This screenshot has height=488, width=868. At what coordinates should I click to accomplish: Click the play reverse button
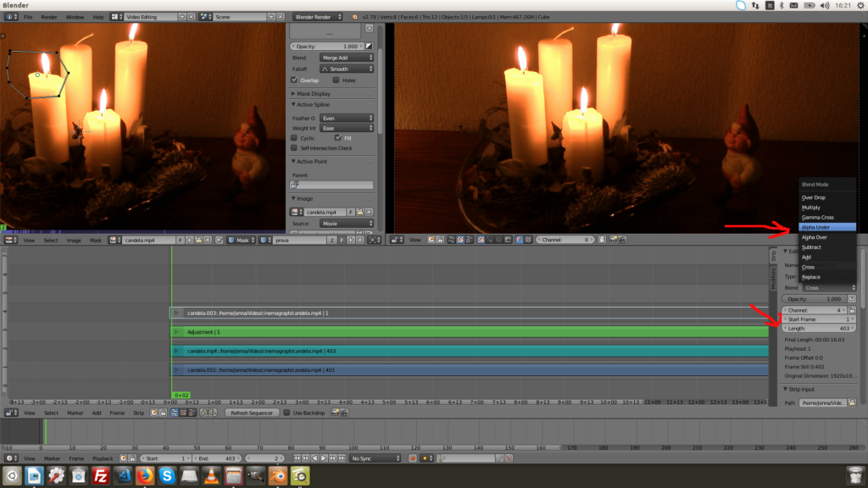(x=315, y=458)
